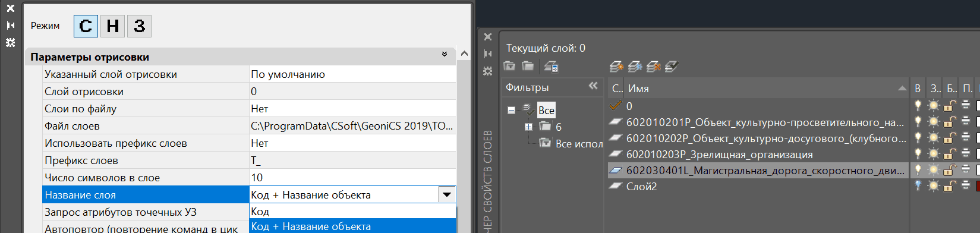Select mode button C
Screen dimensions: 980x233
(x=86, y=26)
